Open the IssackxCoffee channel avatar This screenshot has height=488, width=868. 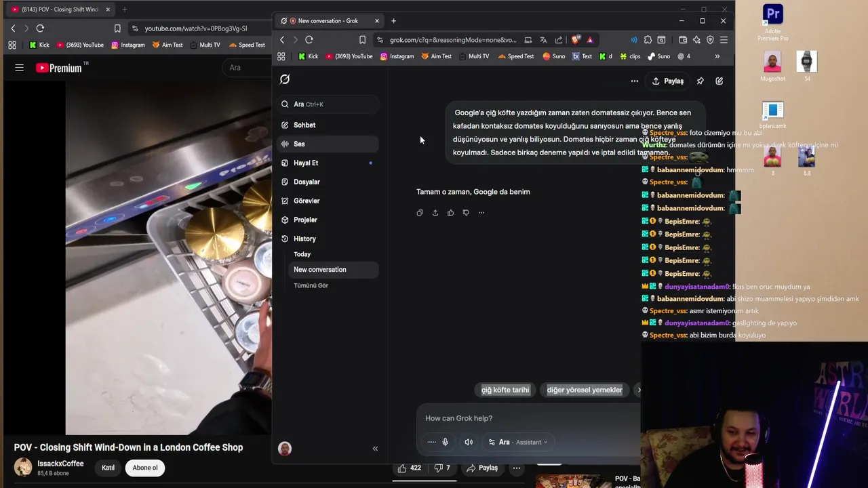click(x=23, y=467)
